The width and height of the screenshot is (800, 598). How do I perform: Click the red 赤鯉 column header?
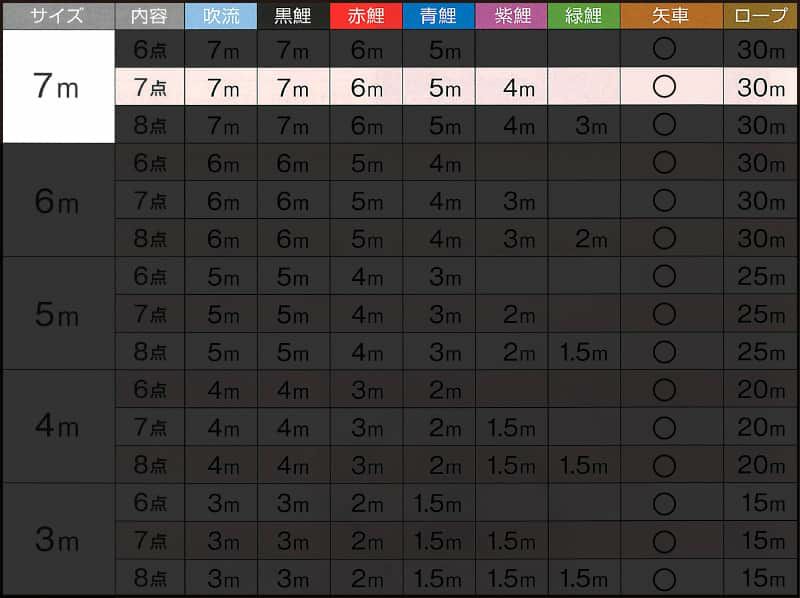(x=366, y=16)
